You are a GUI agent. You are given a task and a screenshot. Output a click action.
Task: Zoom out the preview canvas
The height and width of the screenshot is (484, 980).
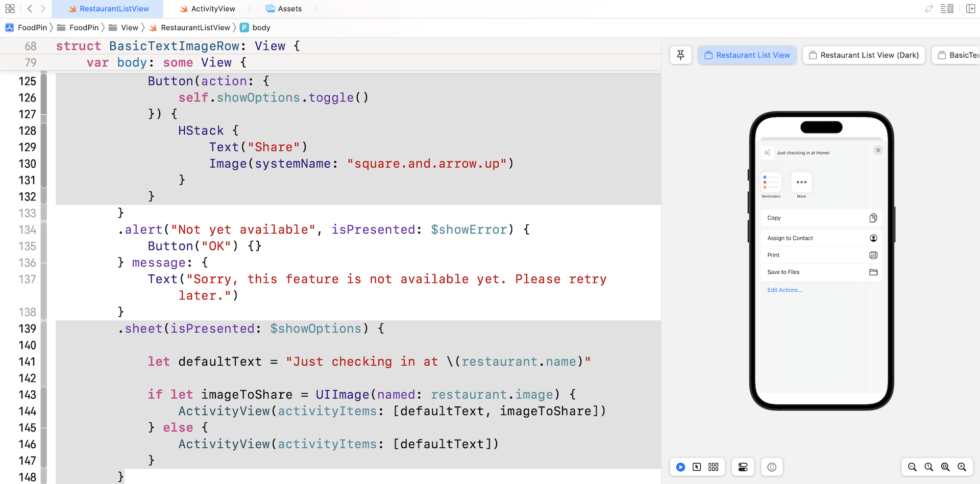pyautogui.click(x=912, y=467)
